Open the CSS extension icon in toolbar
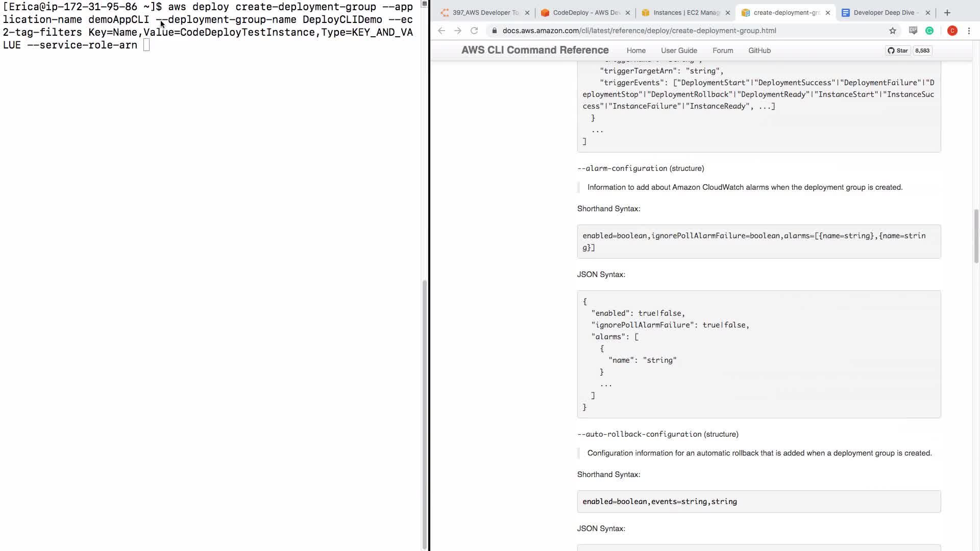The image size is (980, 551). [x=913, y=31]
